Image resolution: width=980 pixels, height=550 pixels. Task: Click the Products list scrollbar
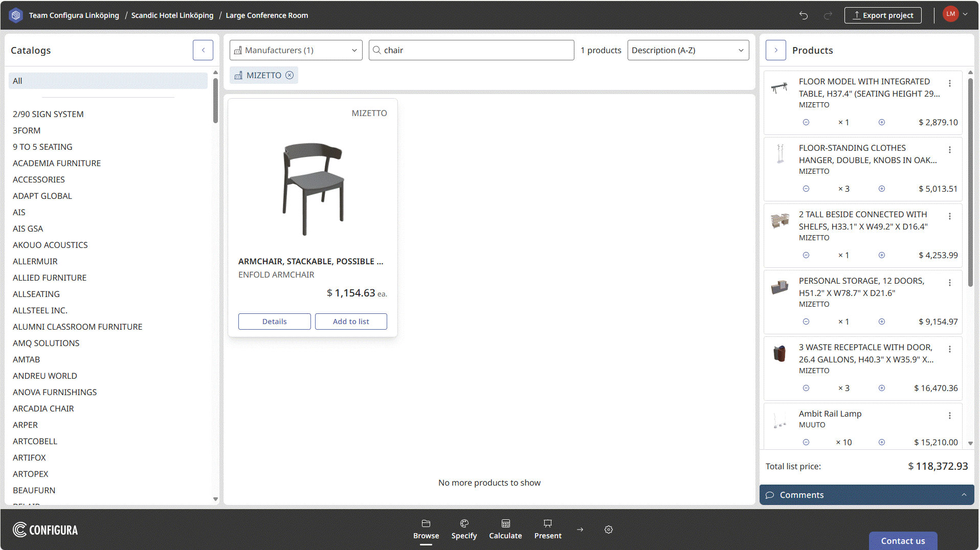click(970, 181)
